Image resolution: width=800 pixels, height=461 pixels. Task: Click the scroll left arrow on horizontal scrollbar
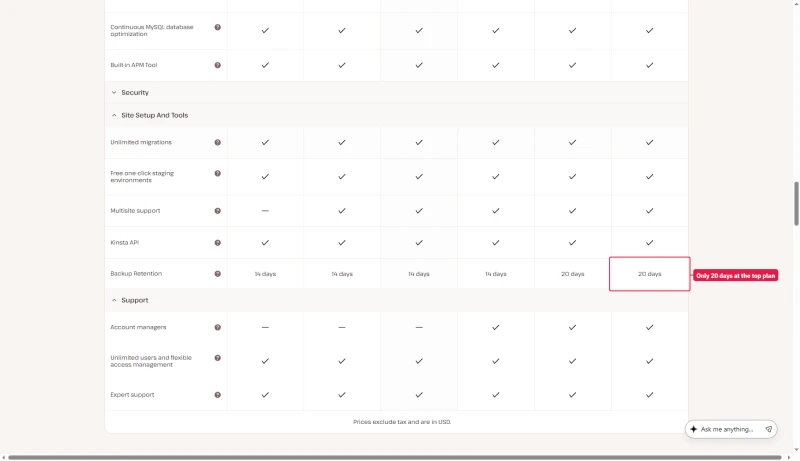point(4,457)
